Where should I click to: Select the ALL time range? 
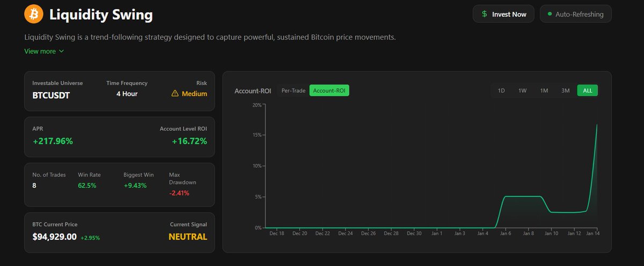pyautogui.click(x=588, y=91)
